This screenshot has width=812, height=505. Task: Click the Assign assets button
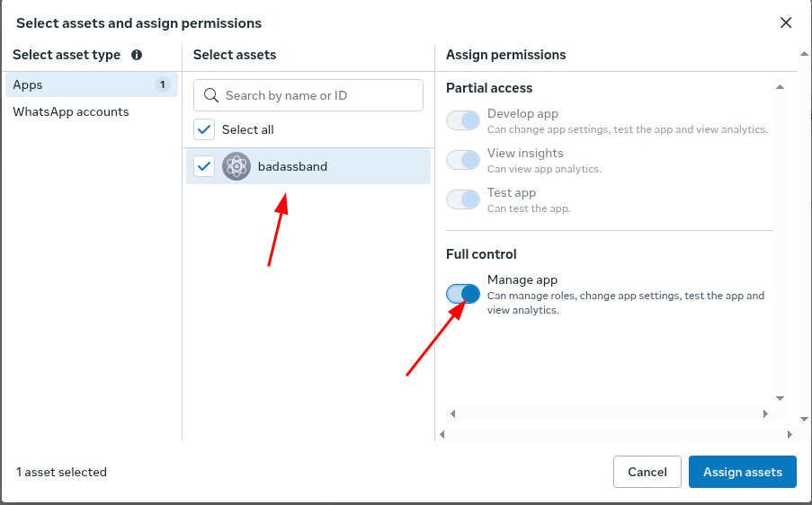coord(742,472)
